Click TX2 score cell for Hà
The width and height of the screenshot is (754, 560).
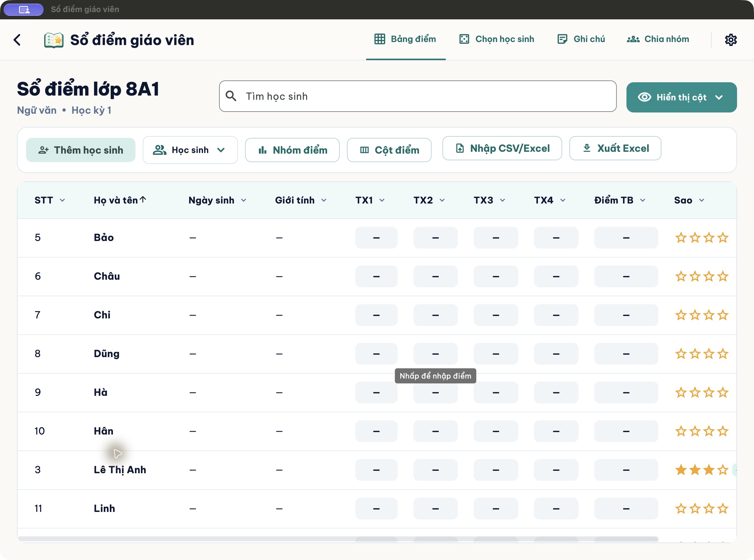click(435, 392)
